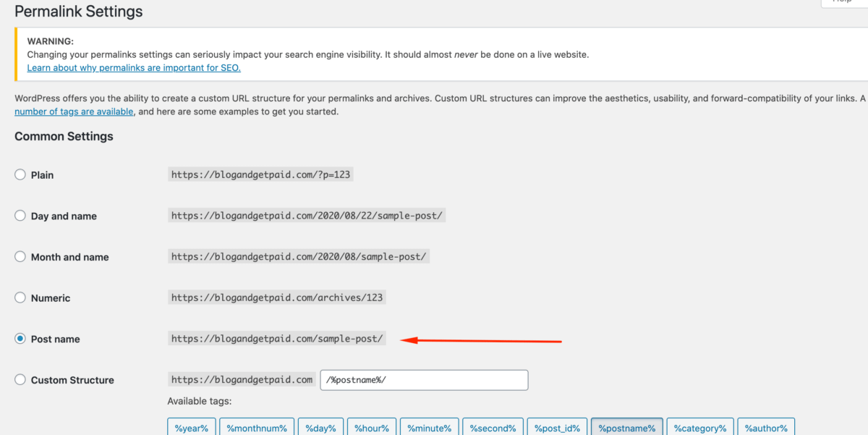Enable the Custom Structure option

click(20, 380)
